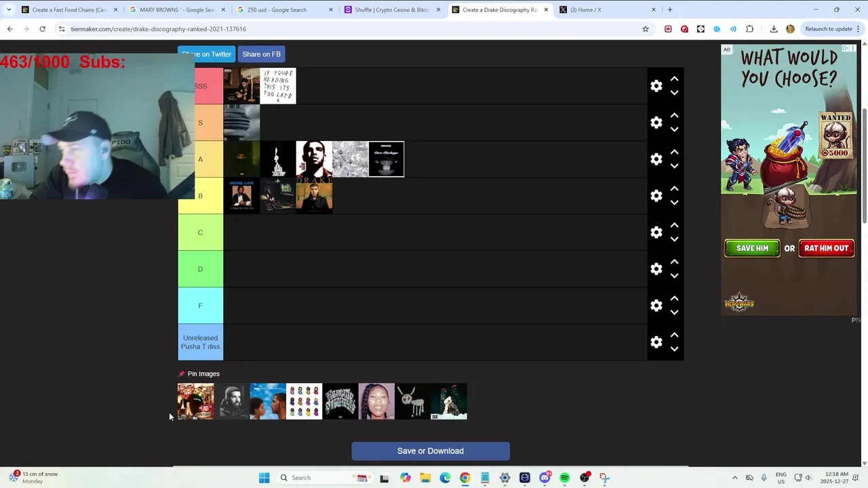Move Unreleased Pusha T diss row up
Image resolution: width=868 pixels, height=488 pixels.
tap(674, 335)
